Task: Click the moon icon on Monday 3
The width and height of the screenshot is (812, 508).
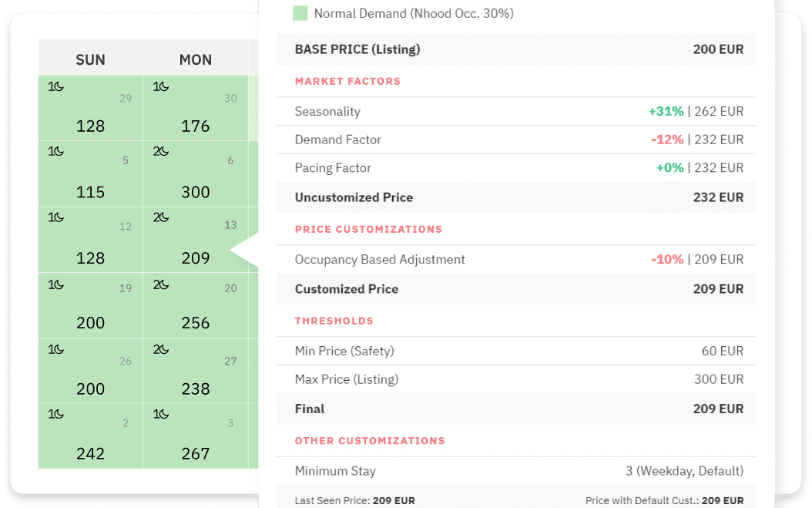Action: (160, 414)
